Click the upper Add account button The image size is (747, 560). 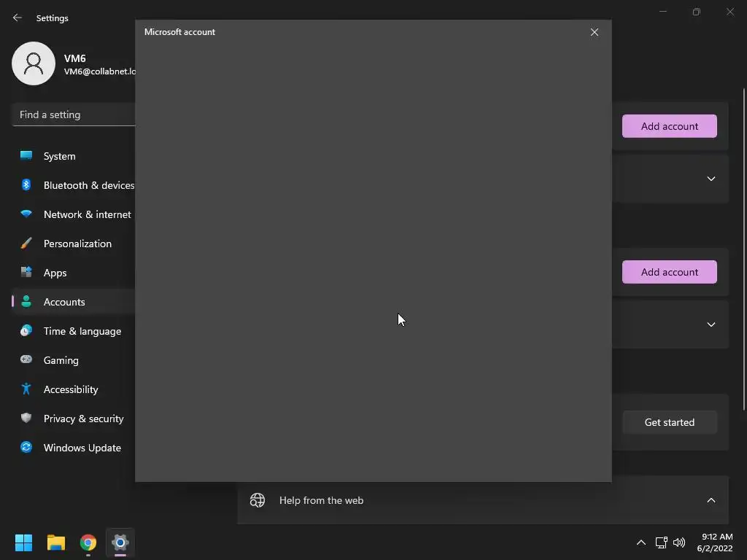coord(669,126)
